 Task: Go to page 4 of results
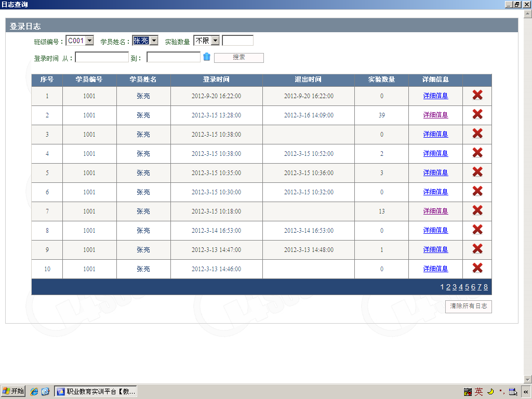click(461, 287)
